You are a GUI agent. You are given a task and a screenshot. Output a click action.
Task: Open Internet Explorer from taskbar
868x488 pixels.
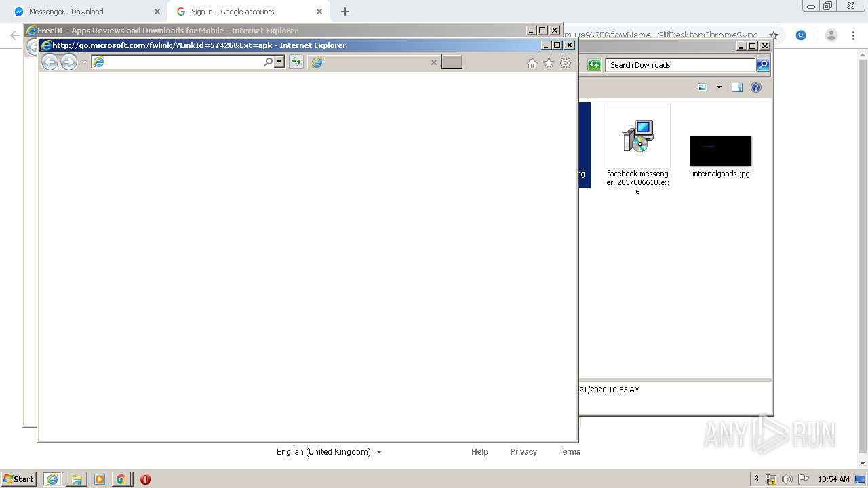pos(52,479)
